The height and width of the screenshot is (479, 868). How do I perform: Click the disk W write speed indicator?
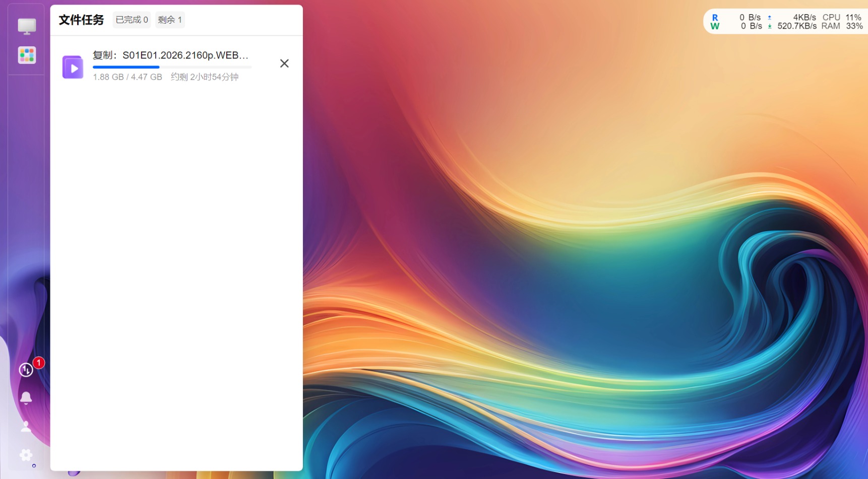coord(737,26)
